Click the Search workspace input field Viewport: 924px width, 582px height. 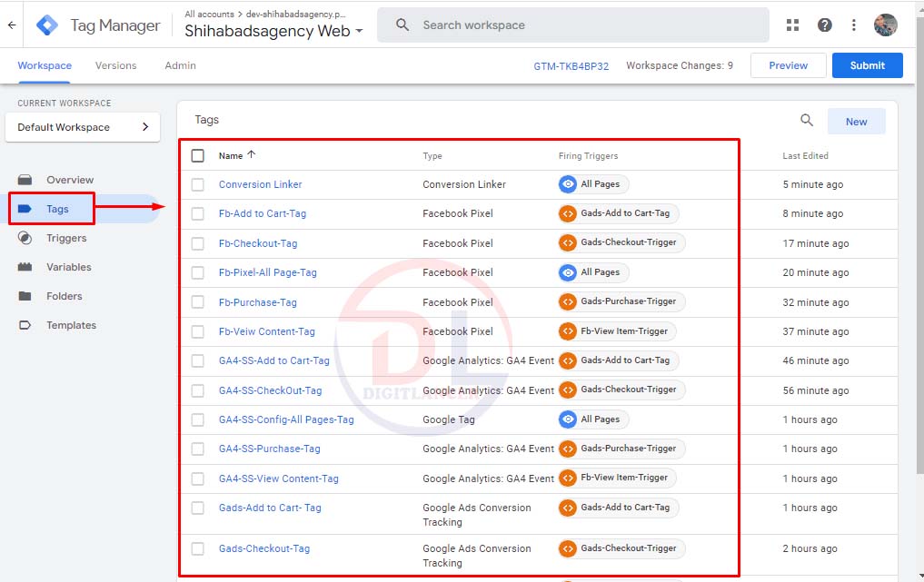tap(572, 25)
